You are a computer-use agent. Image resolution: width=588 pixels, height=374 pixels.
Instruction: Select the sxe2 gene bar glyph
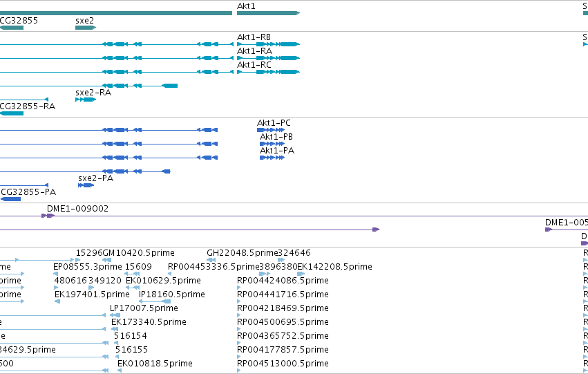click(86, 28)
